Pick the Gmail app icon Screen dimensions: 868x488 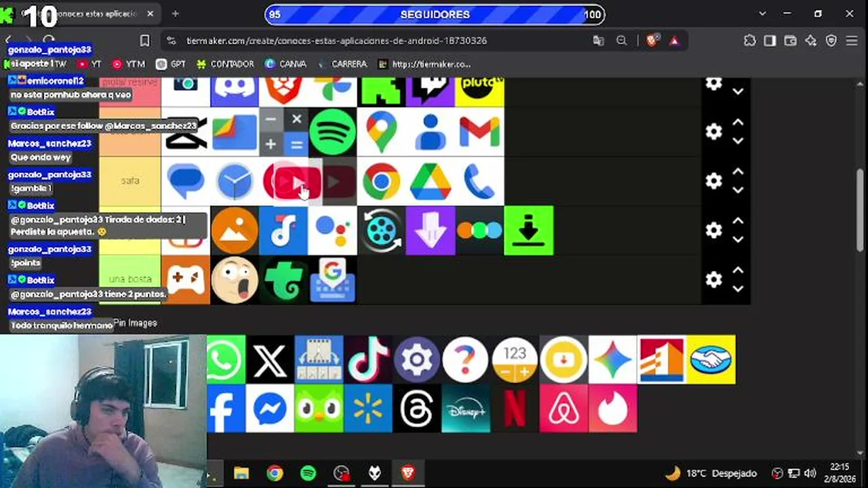click(x=479, y=132)
